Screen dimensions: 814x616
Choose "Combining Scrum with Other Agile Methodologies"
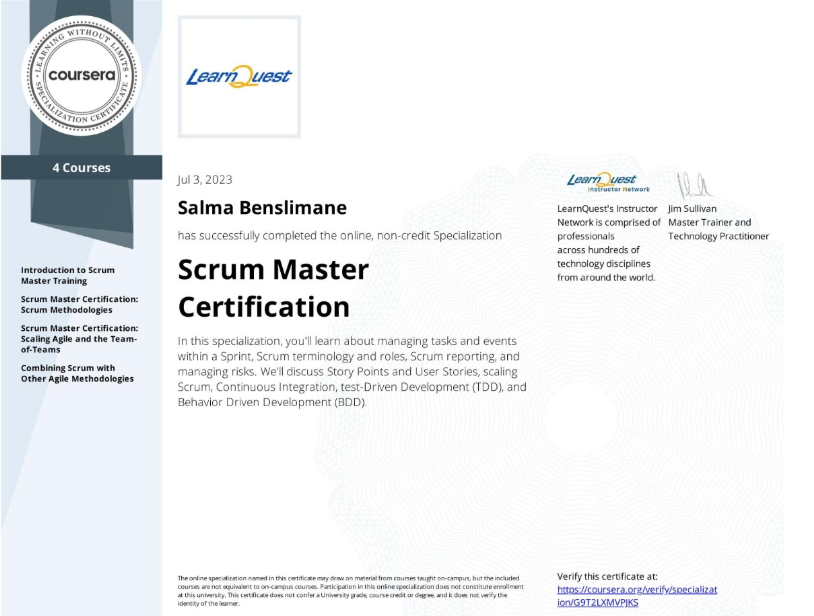[x=77, y=373]
